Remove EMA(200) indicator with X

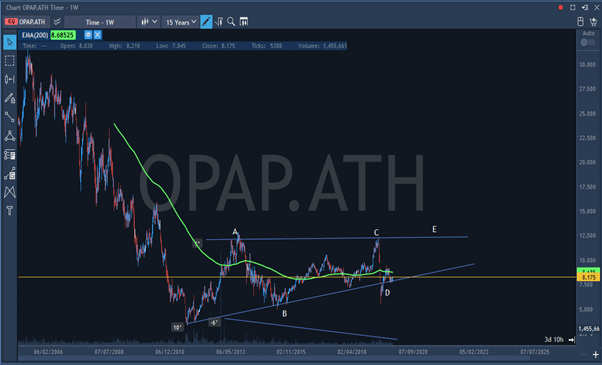click(98, 35)
